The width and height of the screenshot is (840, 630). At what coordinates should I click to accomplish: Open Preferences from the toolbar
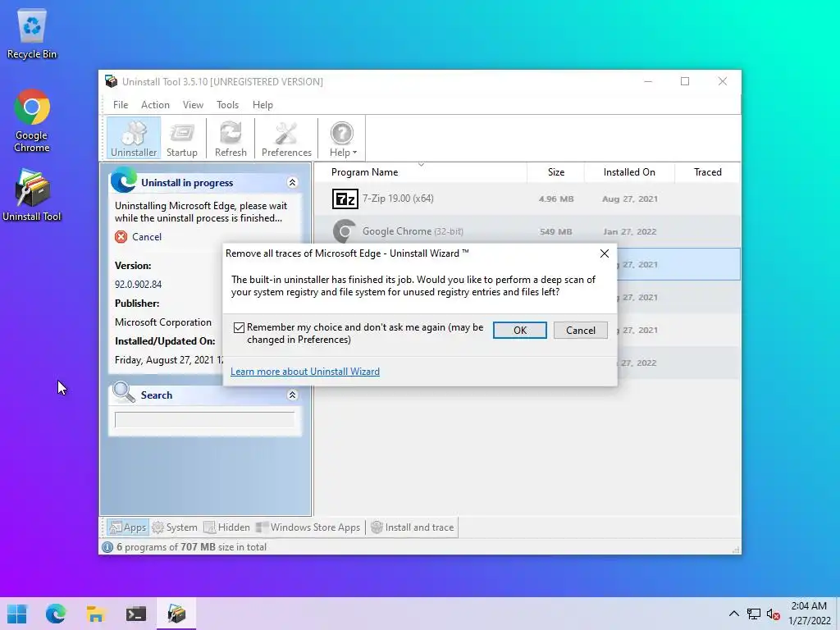point(286,138)
